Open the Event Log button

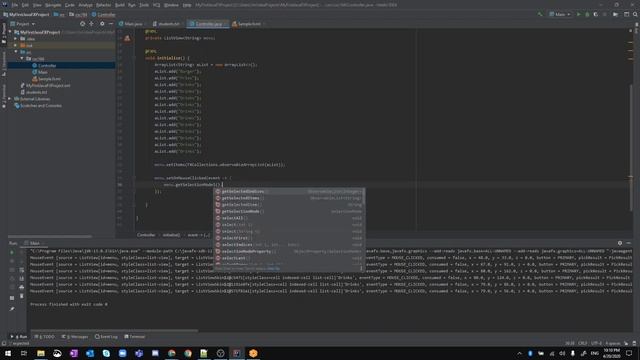point(106,337)
